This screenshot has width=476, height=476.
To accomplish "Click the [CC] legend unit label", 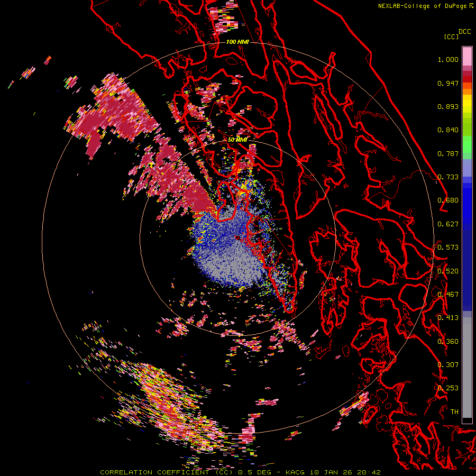I will 451,36.
